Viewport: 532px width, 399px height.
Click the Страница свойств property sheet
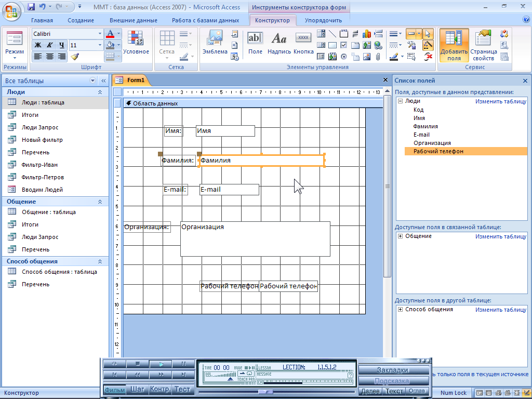[484, 46]
